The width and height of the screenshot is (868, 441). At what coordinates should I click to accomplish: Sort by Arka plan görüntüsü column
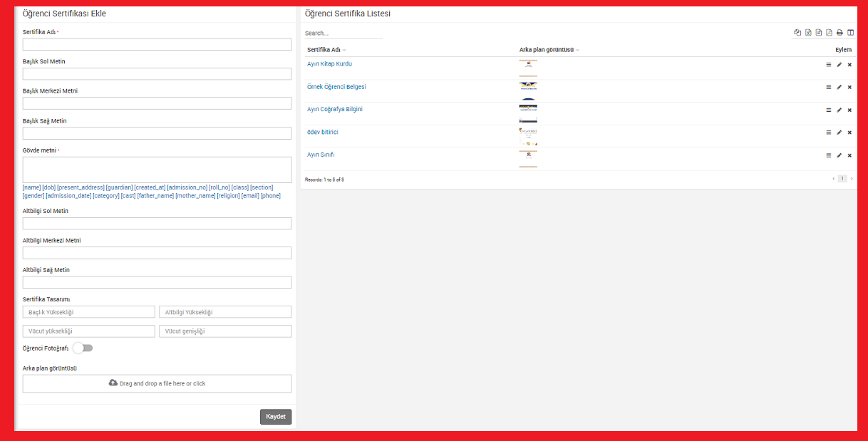[549, 50]
